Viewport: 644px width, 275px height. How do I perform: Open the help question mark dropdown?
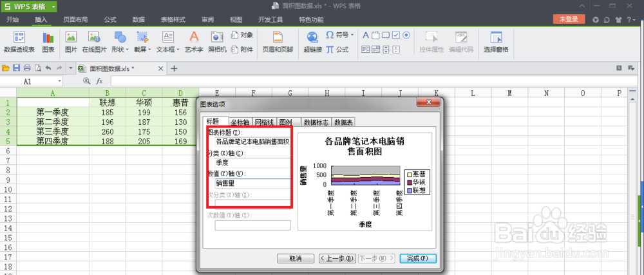click(x=630, y=20)
